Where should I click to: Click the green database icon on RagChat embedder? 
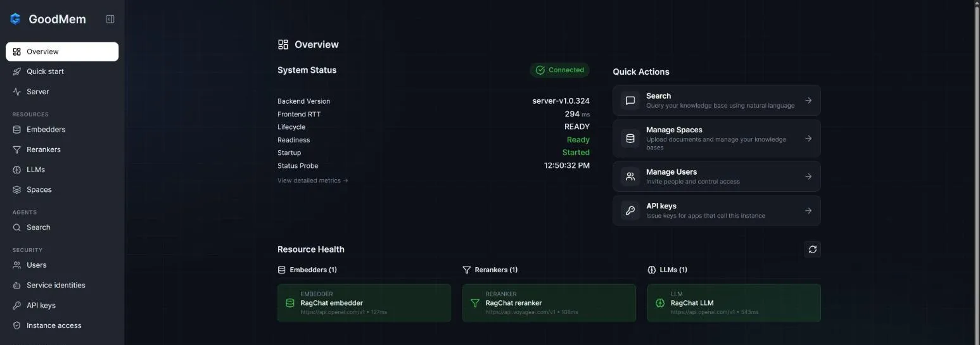tap(290, 303)
